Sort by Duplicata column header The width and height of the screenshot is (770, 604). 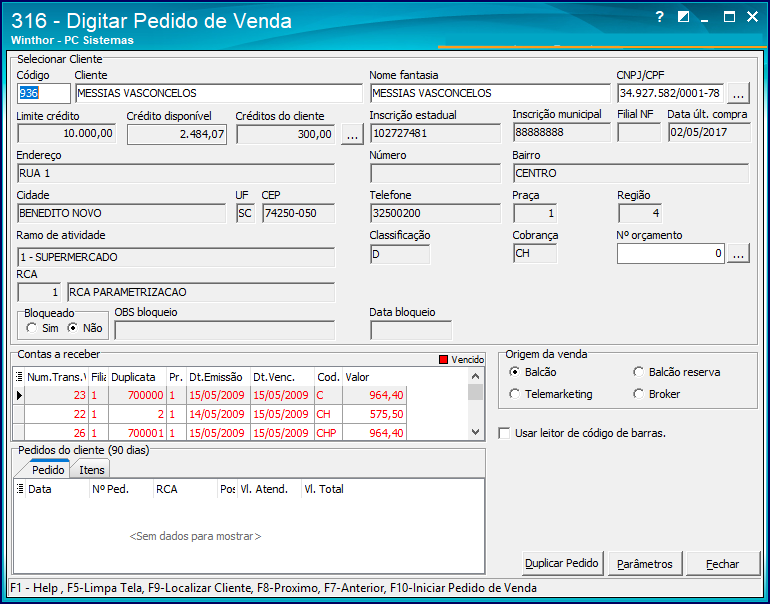138,377
